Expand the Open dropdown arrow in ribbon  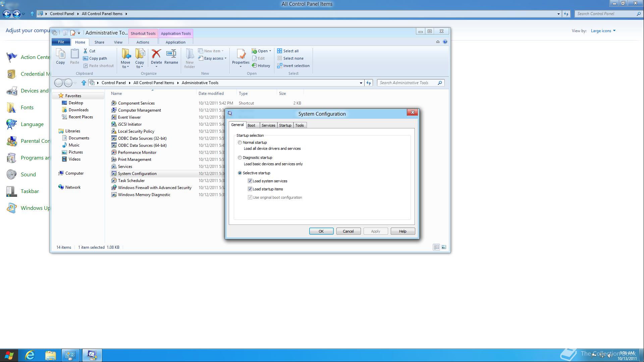pos(270,51)
